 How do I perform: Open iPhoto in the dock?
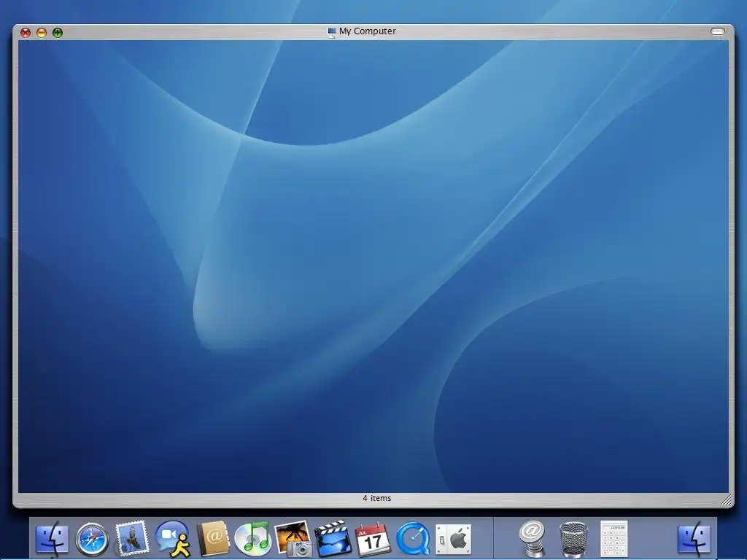(x=293, y=539)
